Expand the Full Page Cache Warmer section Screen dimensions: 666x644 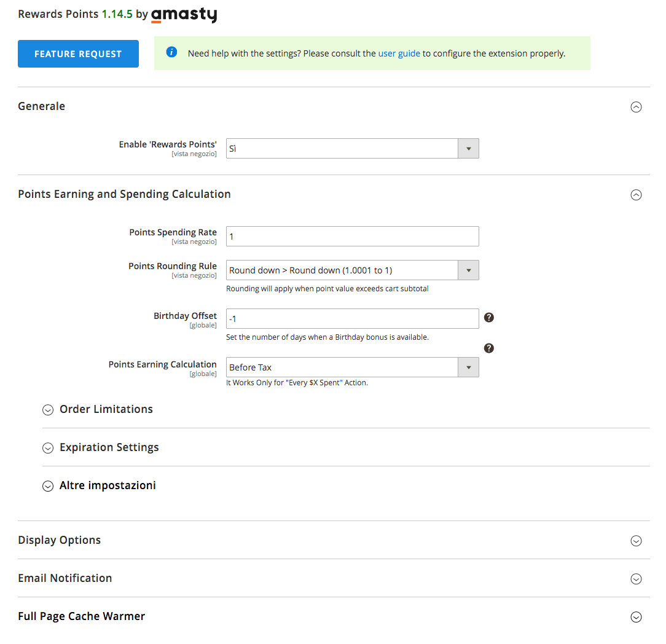point(636,617)
